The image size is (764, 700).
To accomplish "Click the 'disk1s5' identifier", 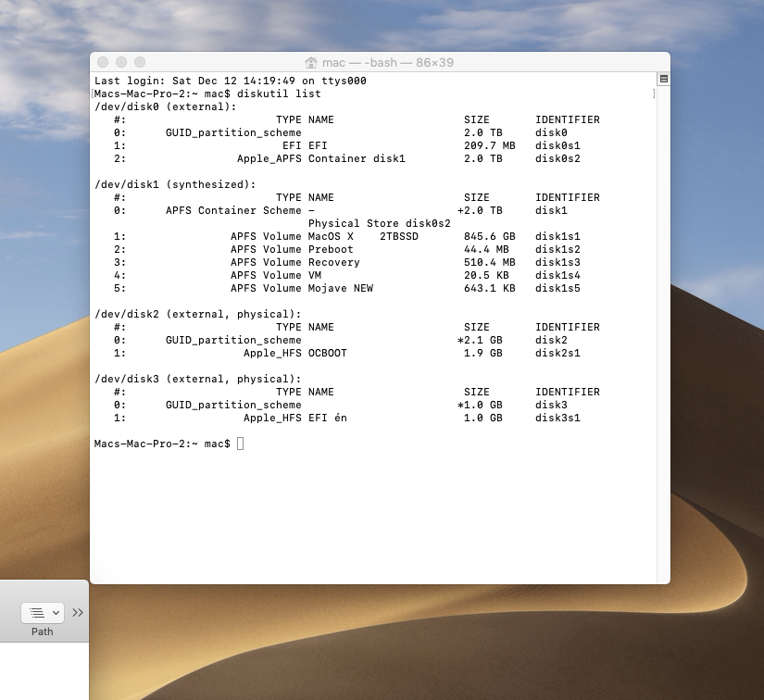I will (557, 288).
